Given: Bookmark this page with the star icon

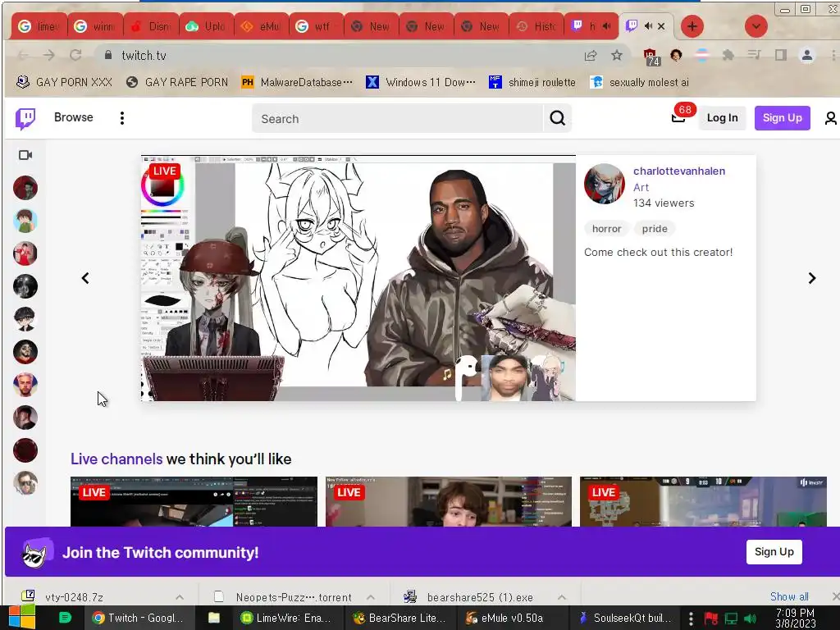Looking at the screenshot, I should click(x=617, y=55).
